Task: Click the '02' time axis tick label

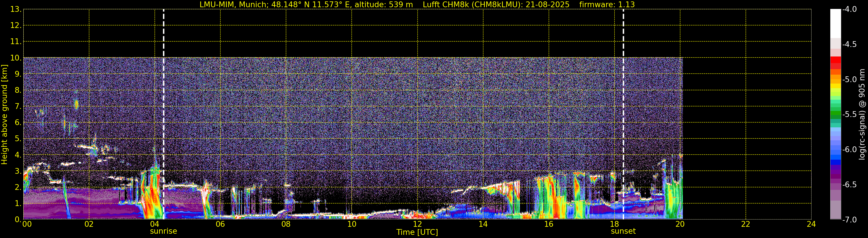Action: [89, 224]
